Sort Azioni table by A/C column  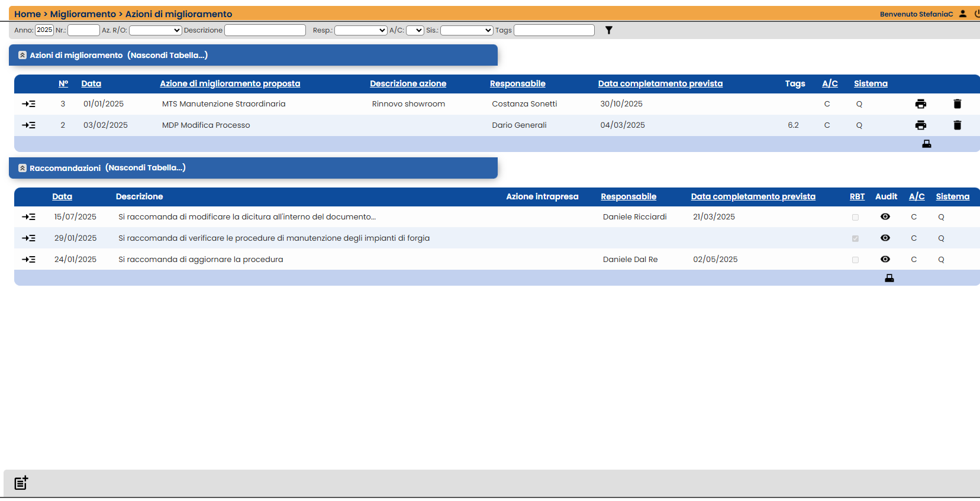830,83
